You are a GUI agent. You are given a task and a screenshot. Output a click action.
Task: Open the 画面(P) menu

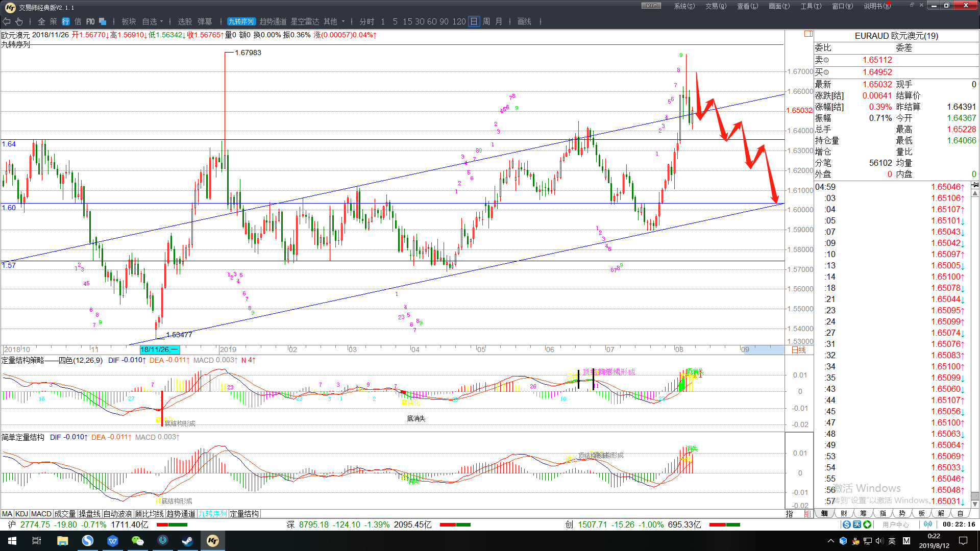click(779, 6)
